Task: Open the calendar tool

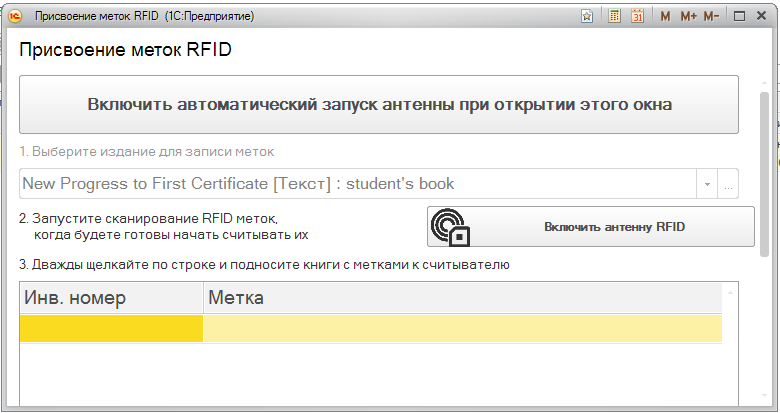Action: tap(637, 17)
